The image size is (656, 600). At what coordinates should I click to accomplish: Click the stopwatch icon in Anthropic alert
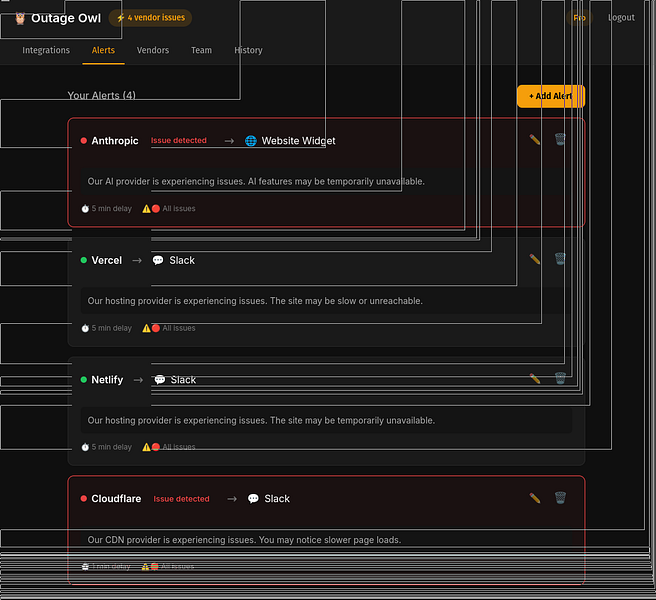click(85, 208)
